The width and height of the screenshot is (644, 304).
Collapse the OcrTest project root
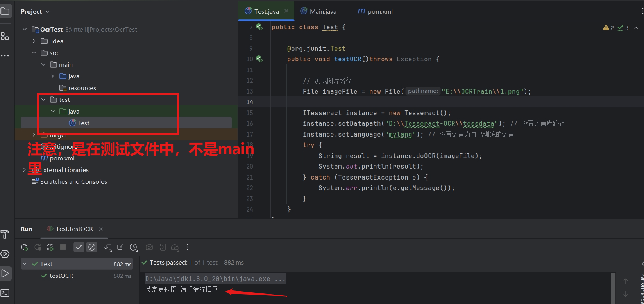pyautogui.click(x=25, y=29)
